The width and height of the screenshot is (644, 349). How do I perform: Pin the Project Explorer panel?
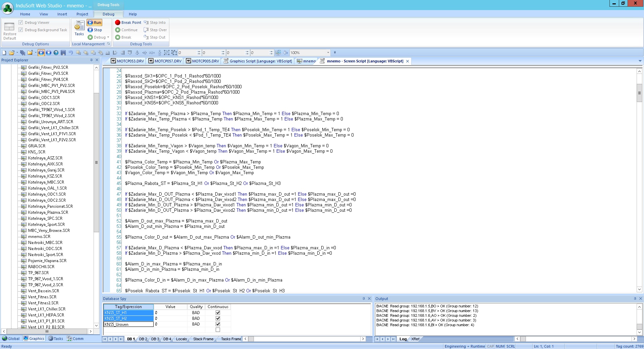[x=91, y=60]
